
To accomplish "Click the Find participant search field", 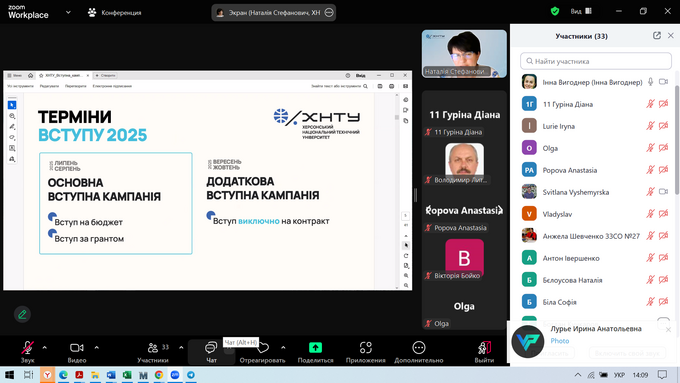I will [x=596, y=61].
